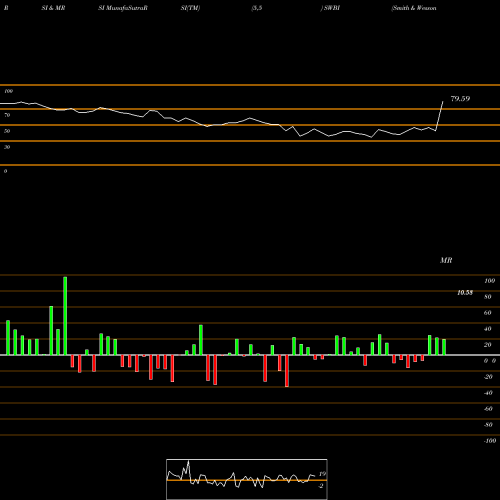The width and height of the screenshot is (500, 500).
Task: Click the 79.59 RSI value label
Action: [460, 99]
